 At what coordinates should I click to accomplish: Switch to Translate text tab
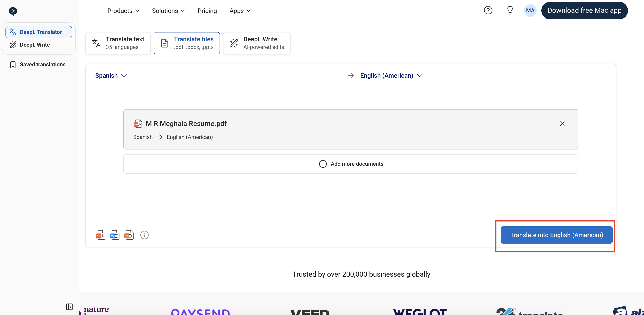pos(118,43)
